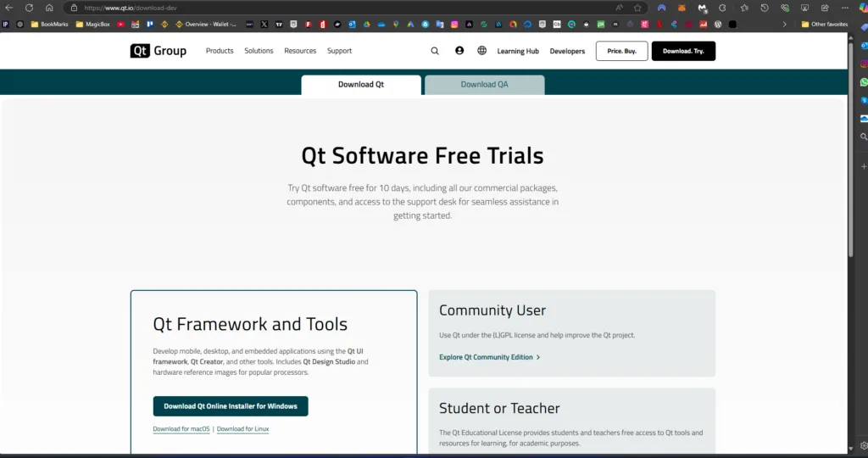The image size is (868, 458).
Task: Add sidebar app with plus icon
Action: pyautogui.click(x=864, y=166)
